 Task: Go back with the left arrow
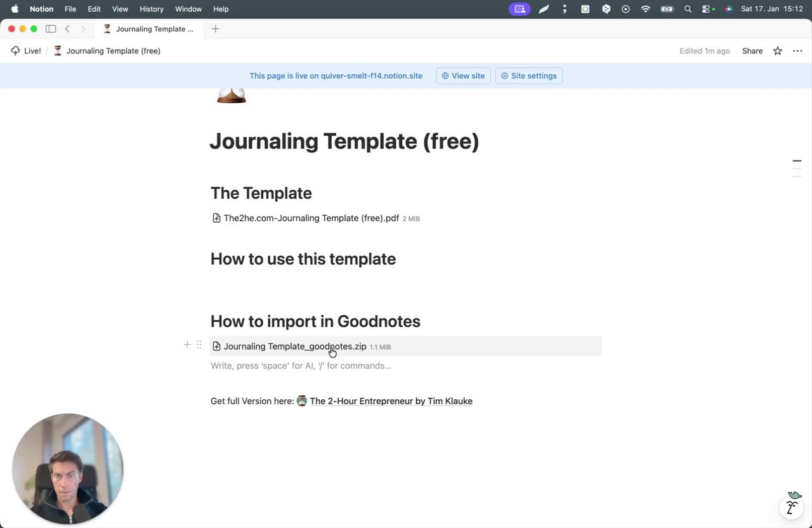click(67, 29)
